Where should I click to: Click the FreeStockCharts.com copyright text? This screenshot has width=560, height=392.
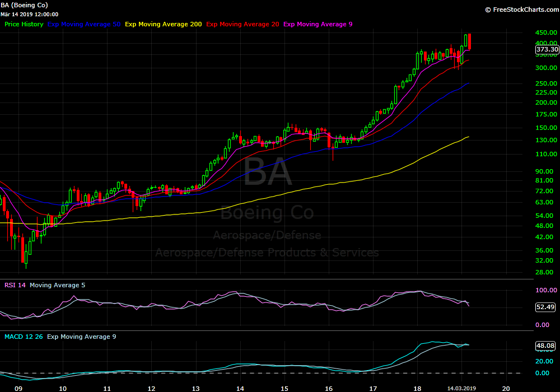pos(522,10)
